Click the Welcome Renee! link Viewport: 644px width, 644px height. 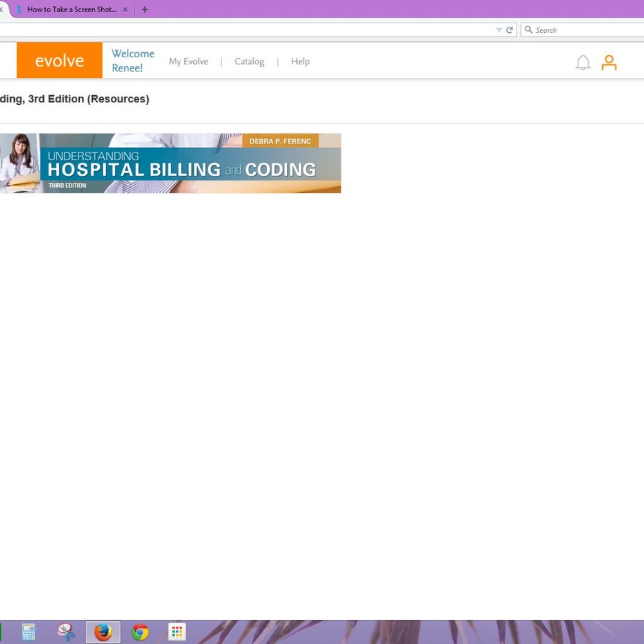coord(133,61)
